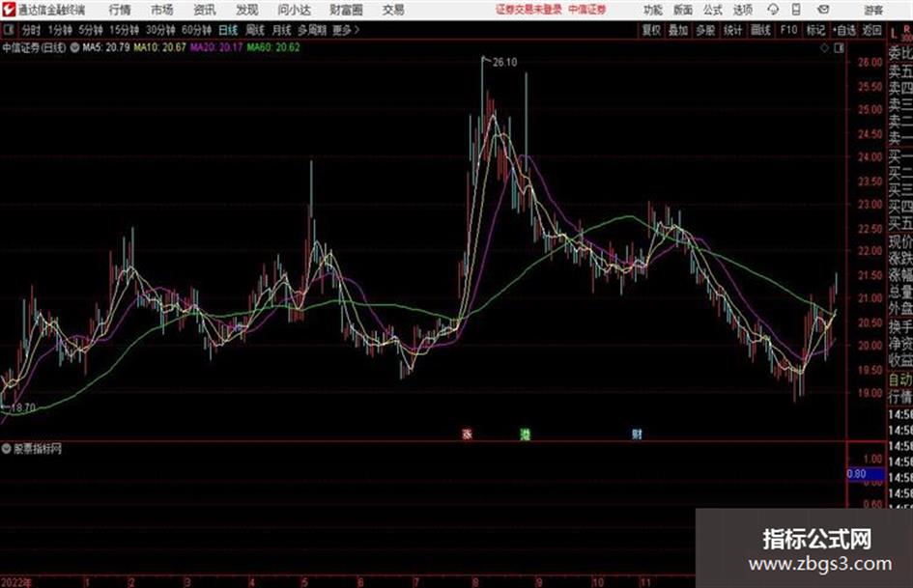Click the mobile phone icon
Image resolution: width=913 pixels, height=588 pixels.
(x=796, y=10)
